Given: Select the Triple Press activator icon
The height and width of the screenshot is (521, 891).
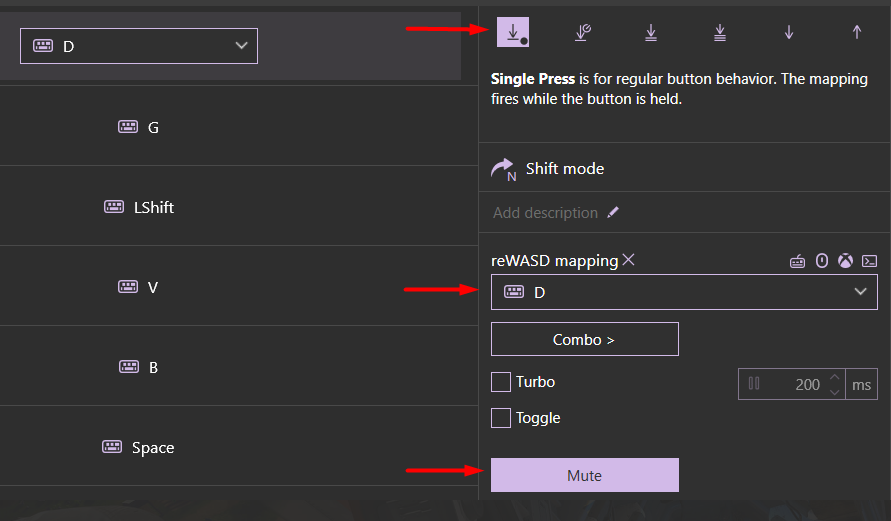Looking at the screenshot, I should point(720,32).
